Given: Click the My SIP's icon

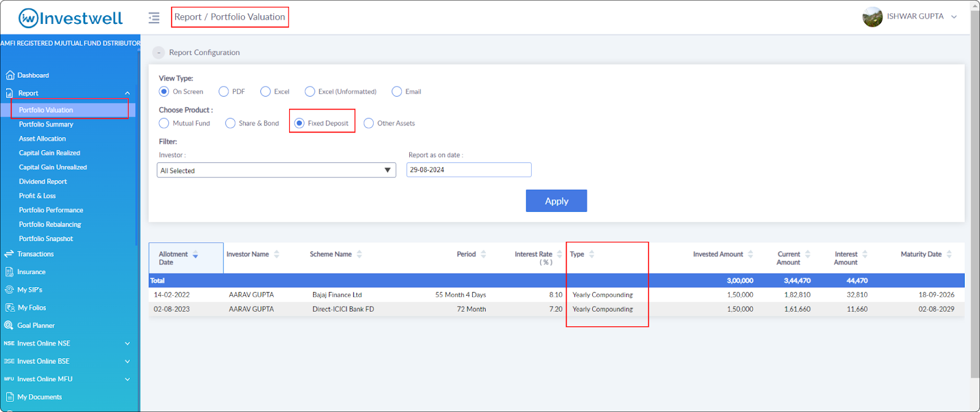Looking at the screenshot, I should [9, 290].
